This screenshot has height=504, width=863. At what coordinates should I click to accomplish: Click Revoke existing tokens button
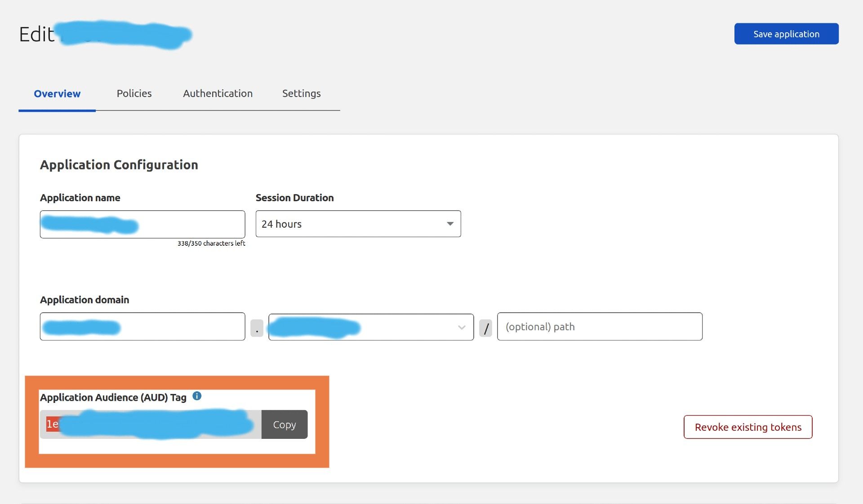(747, 427)
